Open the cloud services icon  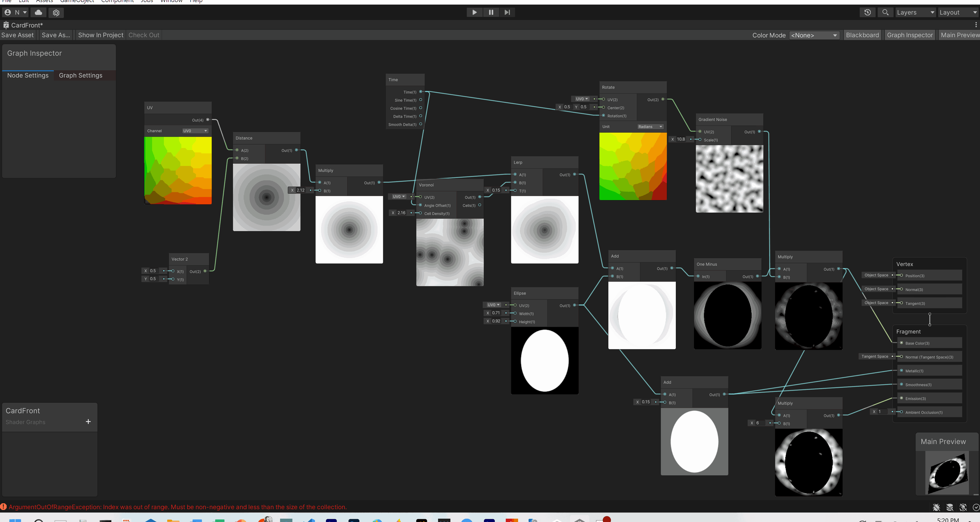click(x=38, y=12)
